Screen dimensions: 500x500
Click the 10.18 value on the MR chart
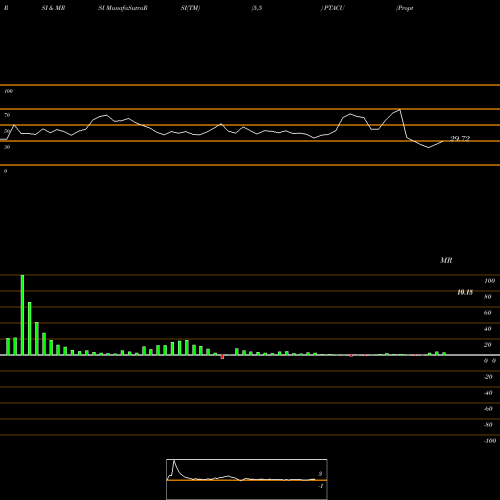465,292
